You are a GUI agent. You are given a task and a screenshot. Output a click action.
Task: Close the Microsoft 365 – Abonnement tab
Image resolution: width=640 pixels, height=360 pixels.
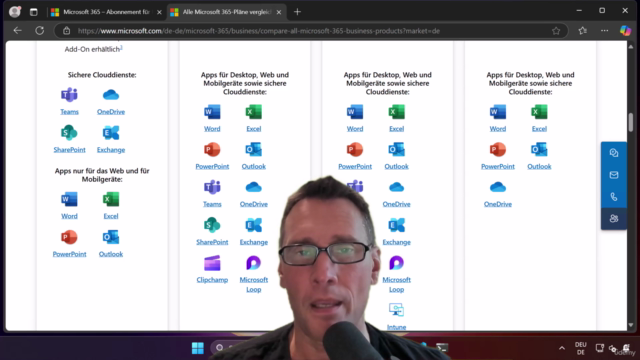click(x=159, y=12)
